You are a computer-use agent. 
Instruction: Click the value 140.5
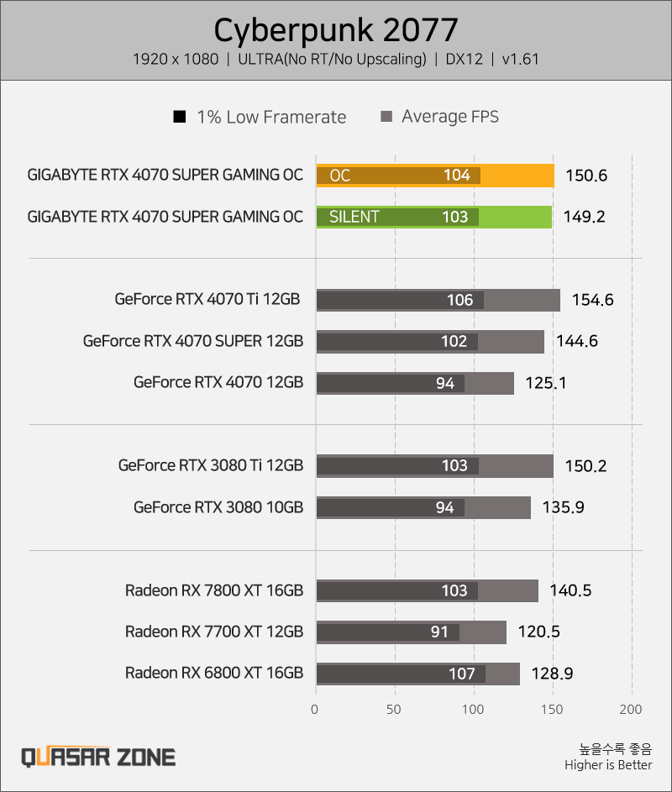(570, 590)
